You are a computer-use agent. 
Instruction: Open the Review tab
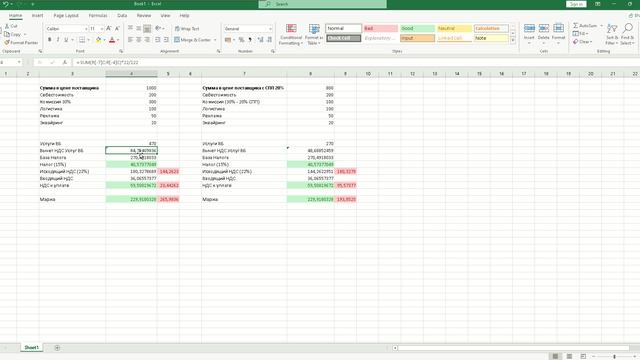[x=144, y=16]
